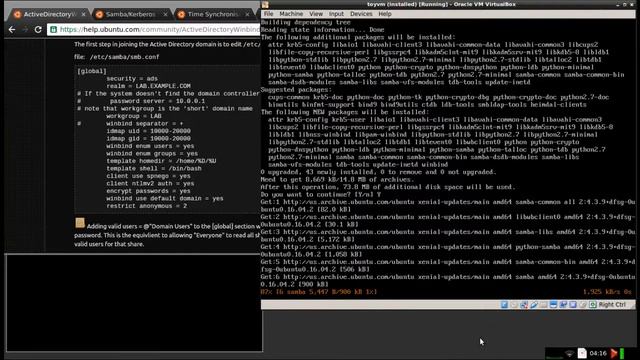Open the VirtualBox Help menu
This screenshot has width=640, height=360.
point(385,14)
